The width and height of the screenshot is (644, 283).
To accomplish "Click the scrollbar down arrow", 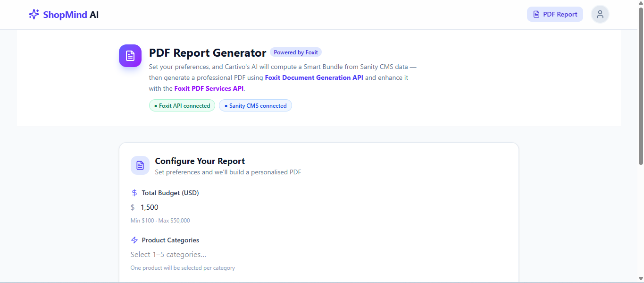I will click(641, 279).
